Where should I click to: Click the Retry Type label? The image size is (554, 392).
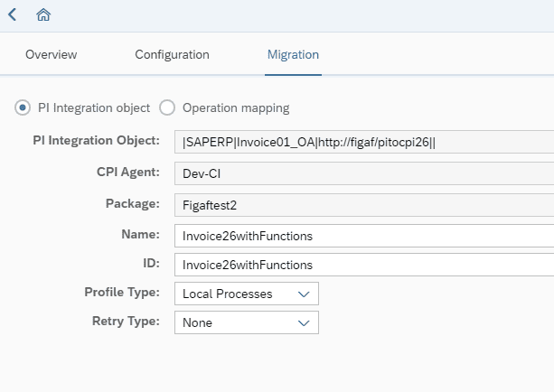tap(126, 321)
